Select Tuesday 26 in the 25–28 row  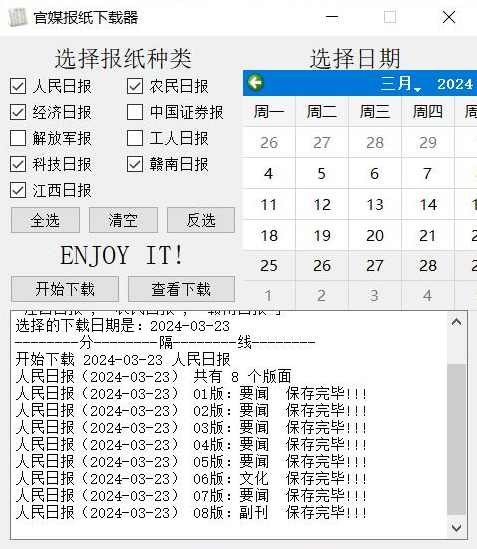tap(322, 265)
